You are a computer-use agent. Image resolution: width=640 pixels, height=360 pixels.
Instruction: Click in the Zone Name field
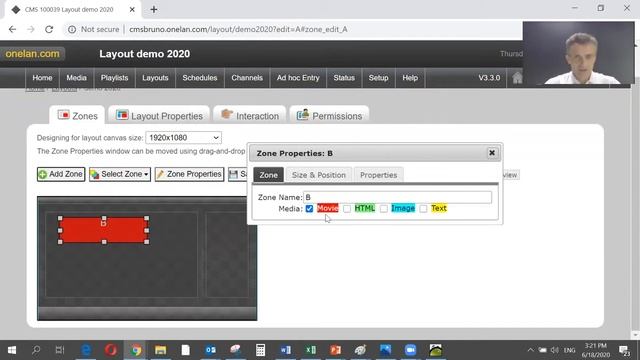click(398, 197)
